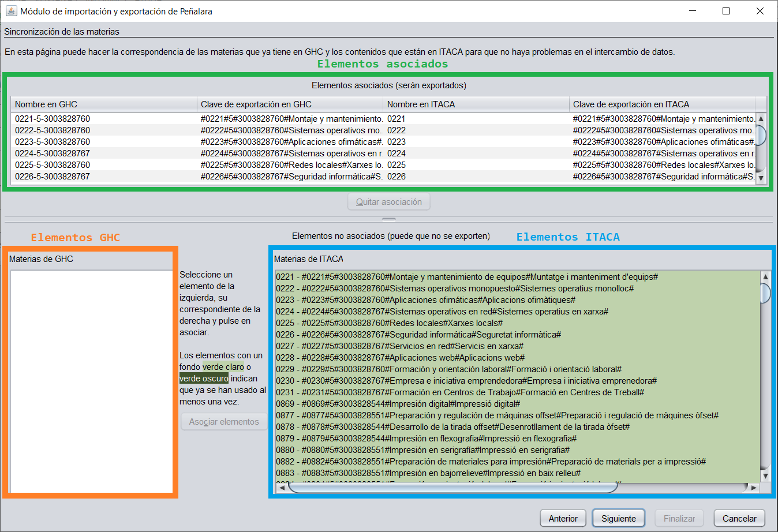
Task: Click the Finalizar button
Action: 679,518
